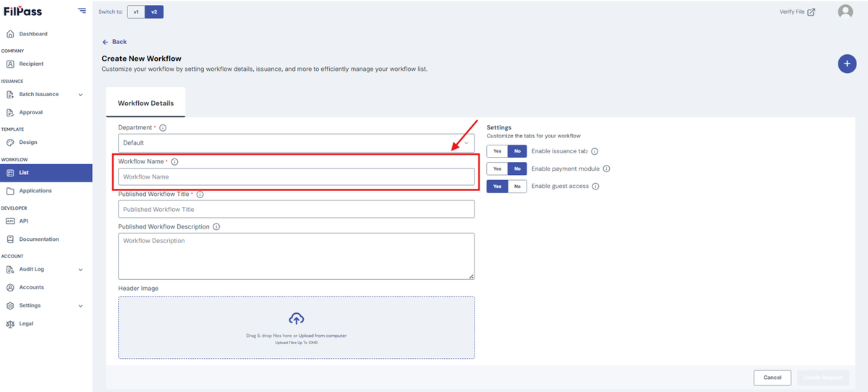Click info icon next to Department
This screenshot has width=868, height=392.
tap(163, 127)
